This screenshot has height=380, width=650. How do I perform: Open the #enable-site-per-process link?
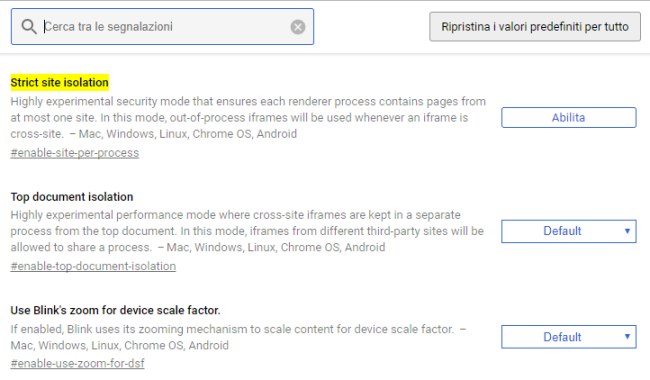pyautogui.click(x=75, y=153)
